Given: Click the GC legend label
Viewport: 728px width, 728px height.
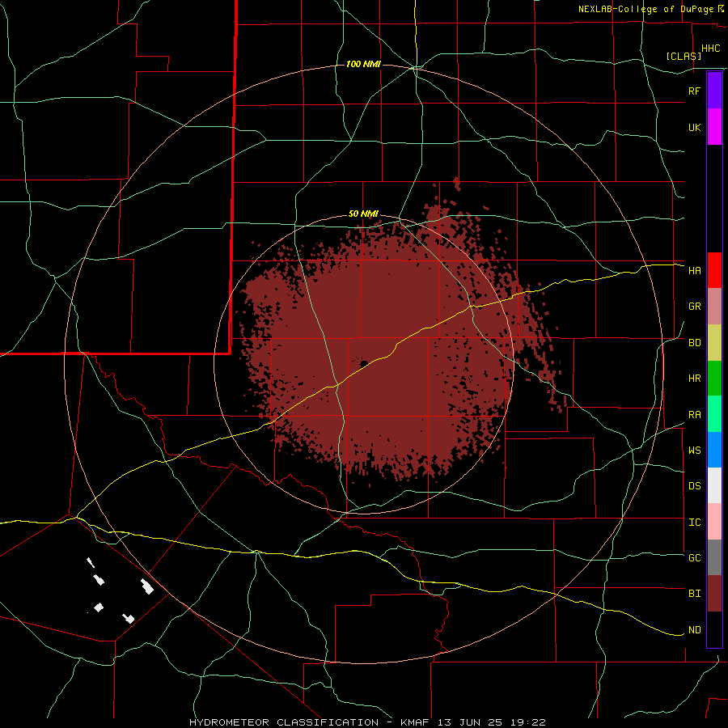Looking at the screenshot, I should click(694, 557).
